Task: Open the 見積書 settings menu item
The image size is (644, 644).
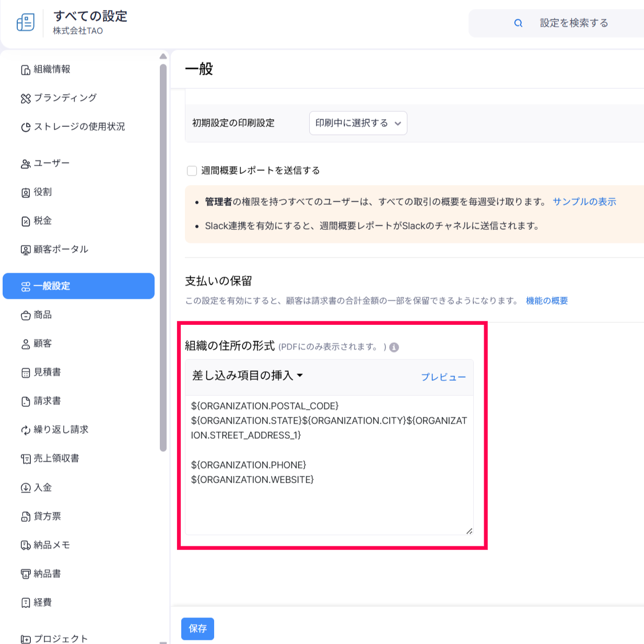Action: pos(47,372)
